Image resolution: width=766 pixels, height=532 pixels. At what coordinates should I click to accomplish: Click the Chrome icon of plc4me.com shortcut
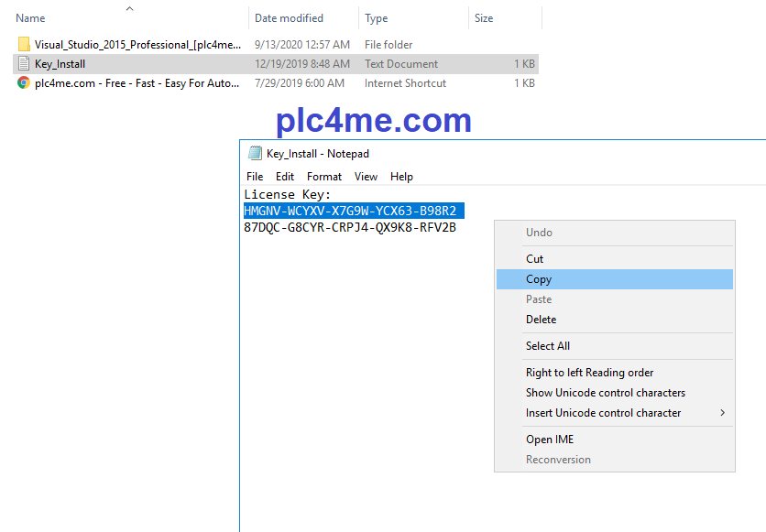pos(24,83)
